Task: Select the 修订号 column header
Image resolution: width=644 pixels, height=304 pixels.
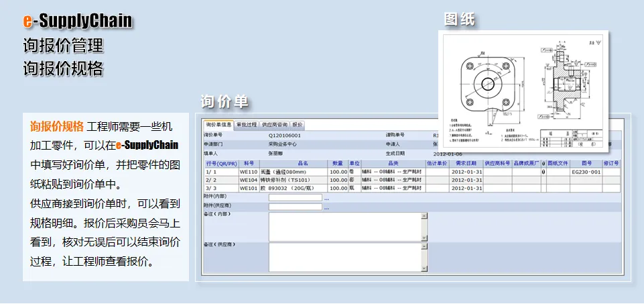Action: (611, 163)
